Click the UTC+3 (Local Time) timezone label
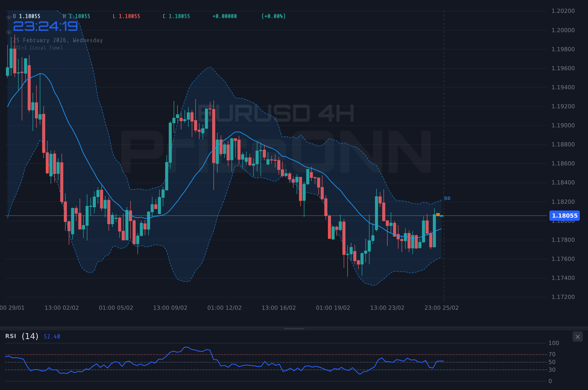Image resolution: width=588 pixels, height=390 pixels. 38,48
